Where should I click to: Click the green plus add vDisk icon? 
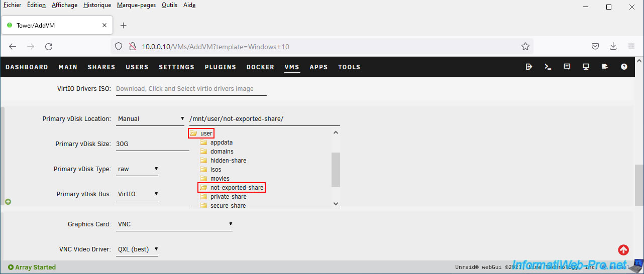tap(8, 202)
